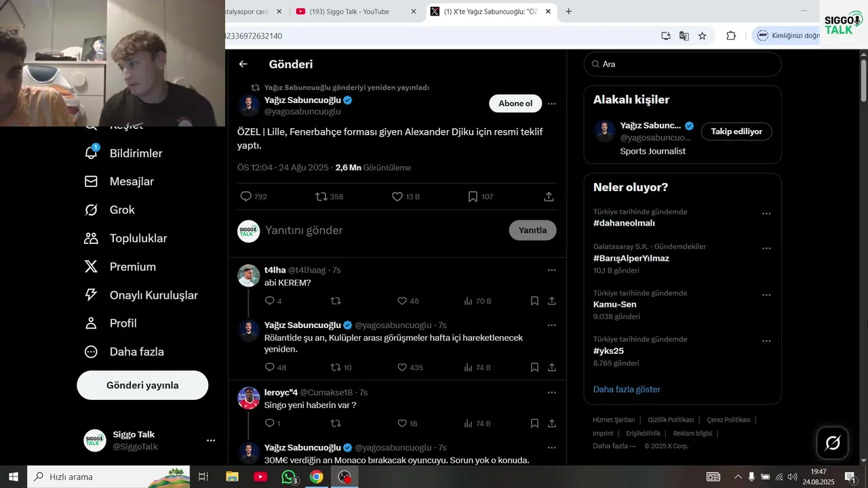The width and height of the screenshot is (868, 488).
Task: Select the Yağız Sabuncuoğlu X tab
Action: tap(492, 12)
